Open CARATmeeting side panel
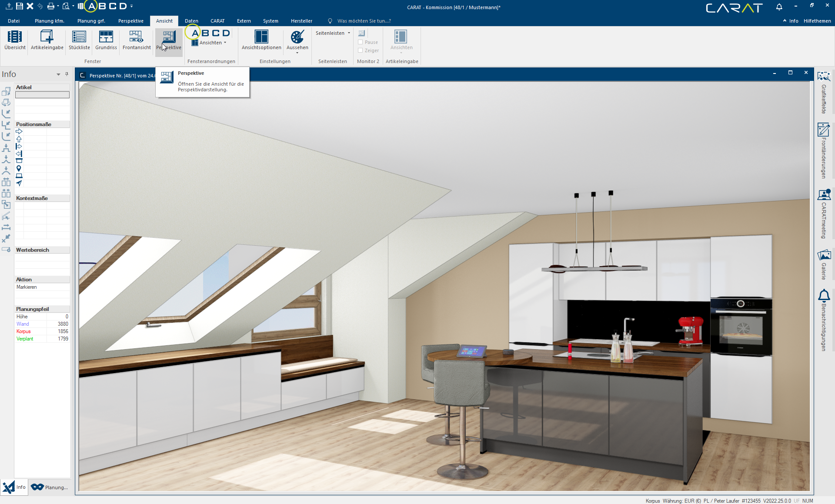This screenshot has width=835, height=504. 824,214
